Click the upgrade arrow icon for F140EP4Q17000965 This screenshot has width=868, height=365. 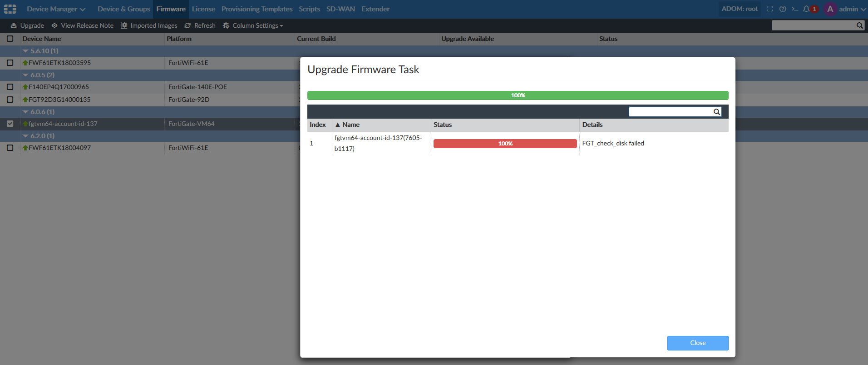pyautogui.click(x=25, y=87)
